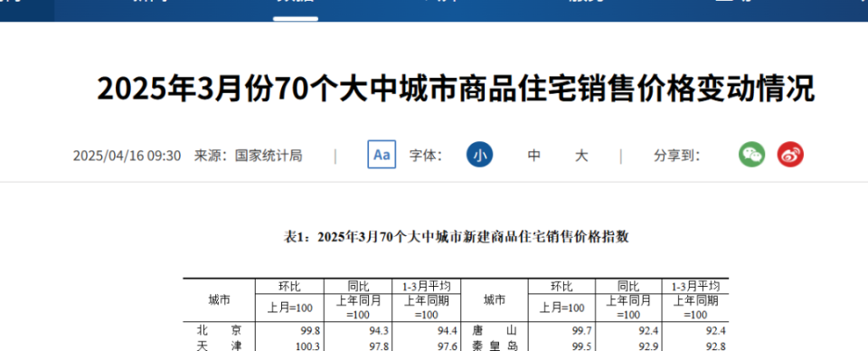Viewport: 868px width, 351px height.
Task: Click 天津's 同比 value 97.8
Action: tap(379, 346)
